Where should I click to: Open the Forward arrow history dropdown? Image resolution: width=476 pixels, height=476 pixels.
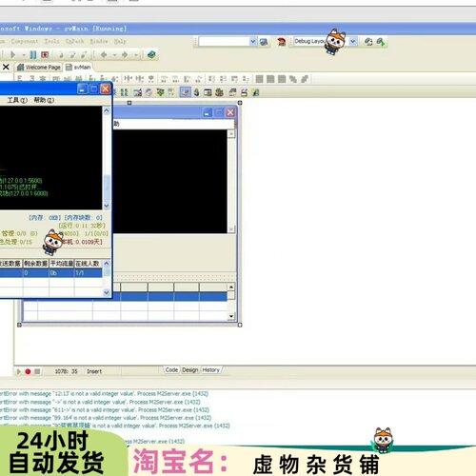pyautogui.click(x=136, y=55)
